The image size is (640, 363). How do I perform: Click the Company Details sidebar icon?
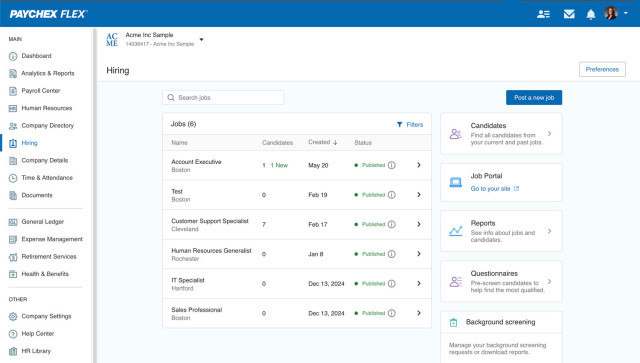13,160
